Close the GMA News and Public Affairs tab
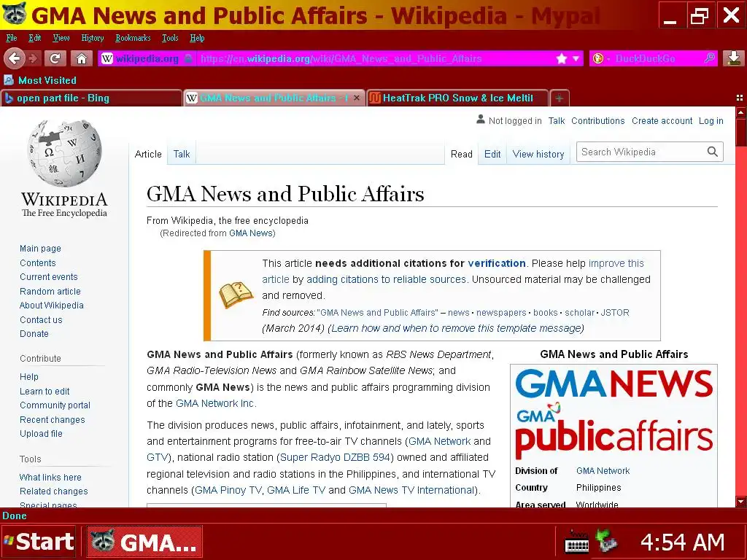This screenshot has height=560, width=747. [x=356, y=98]
